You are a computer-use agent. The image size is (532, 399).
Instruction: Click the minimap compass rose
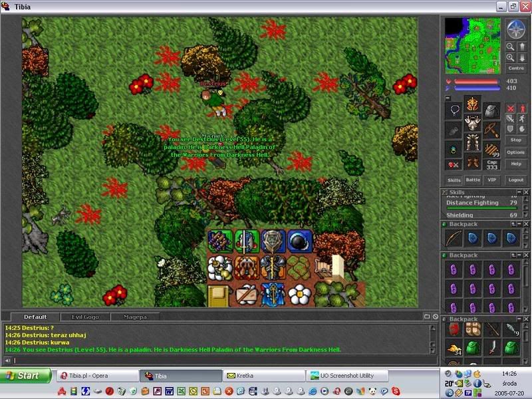tap(516, 29)
